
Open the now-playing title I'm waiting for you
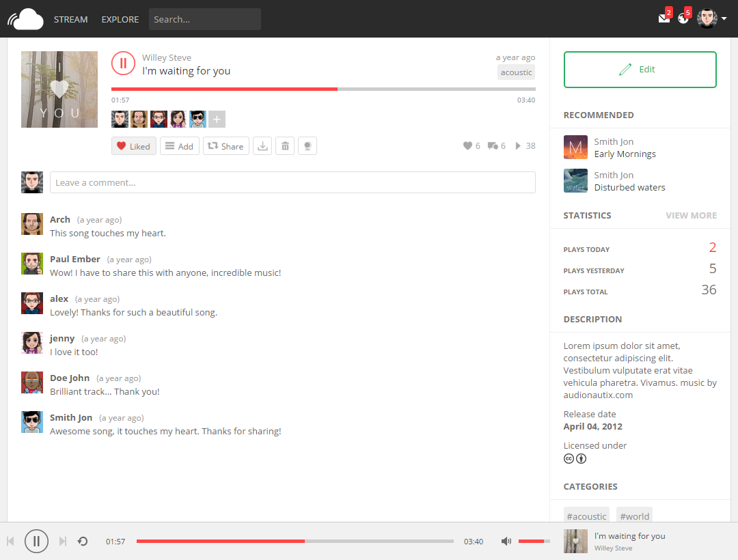tap(630, 536)
